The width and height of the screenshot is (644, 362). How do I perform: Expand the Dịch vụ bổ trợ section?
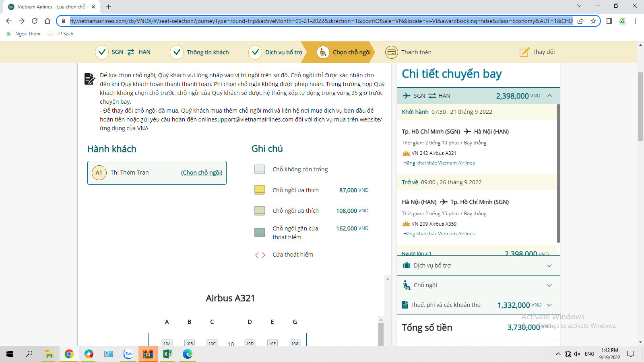(x=478, y=265)
